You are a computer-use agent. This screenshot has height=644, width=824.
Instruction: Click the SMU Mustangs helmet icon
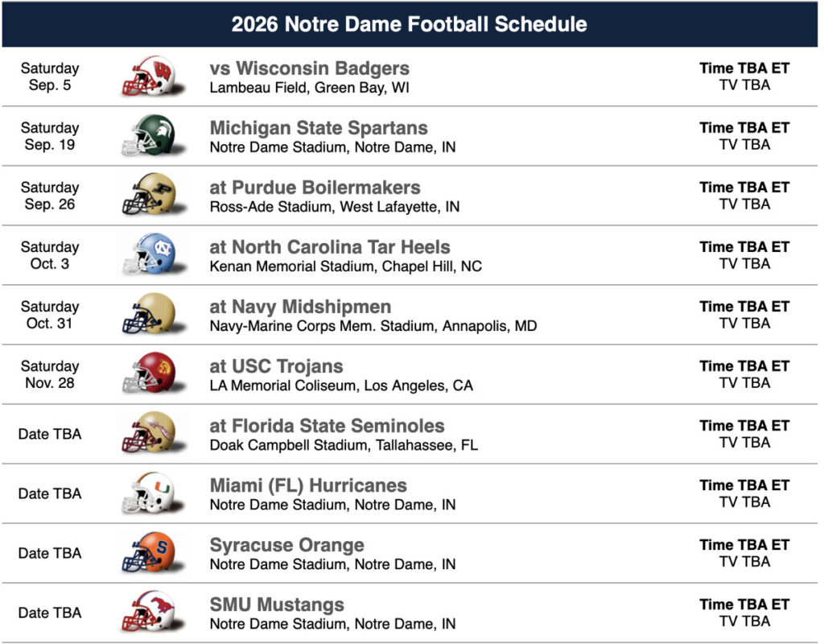coord(149,613)
